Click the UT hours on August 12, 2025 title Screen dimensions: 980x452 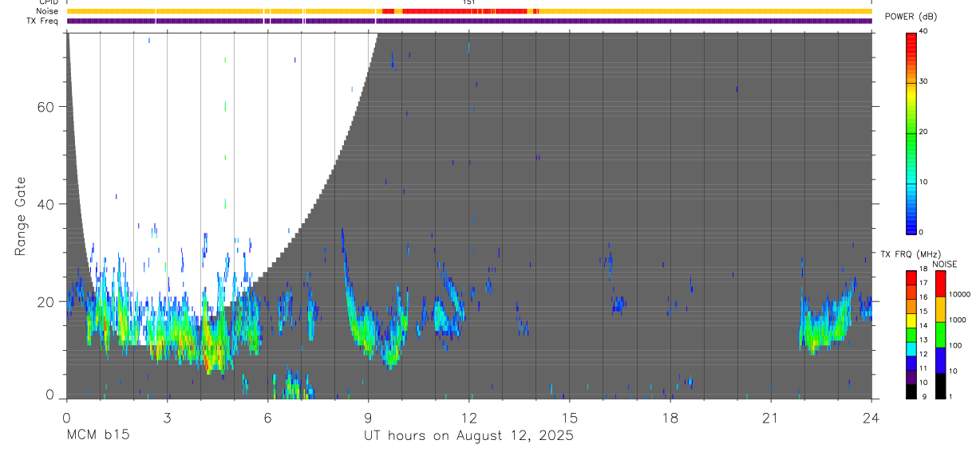468,435
